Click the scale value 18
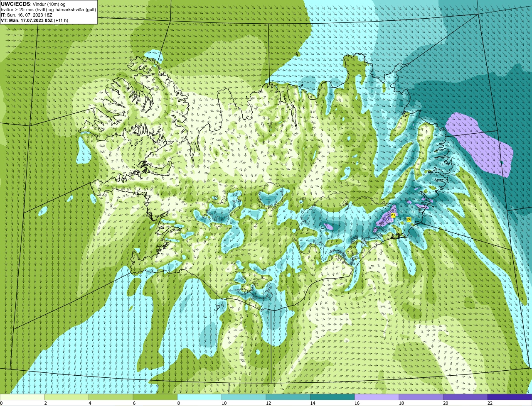Image resolution: width=532 pixels, height=406 pixels. tap(401, 403)
